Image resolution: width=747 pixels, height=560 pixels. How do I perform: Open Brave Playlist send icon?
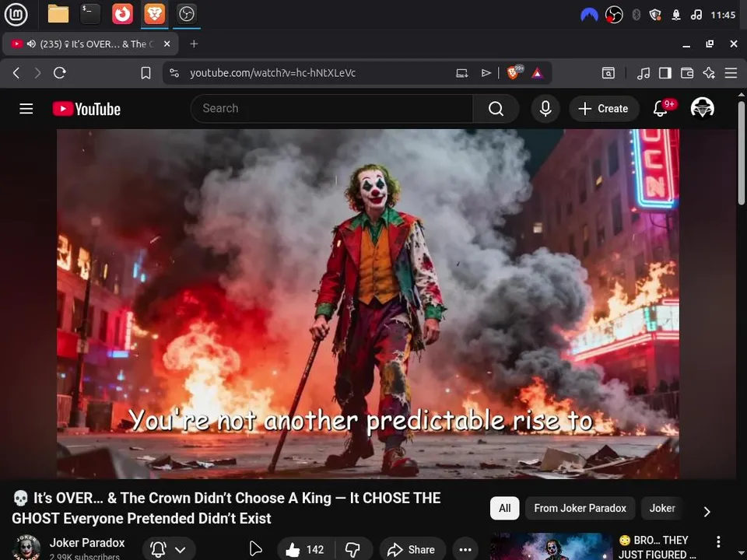(486, 73)
